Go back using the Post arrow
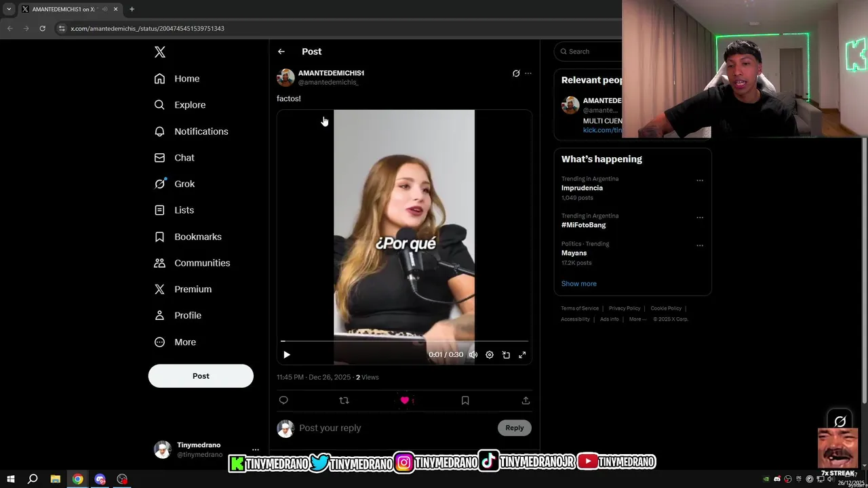Image resolution: width=868 pixels, height=488 pixels. pyautogui.click(x=281, y=52)
